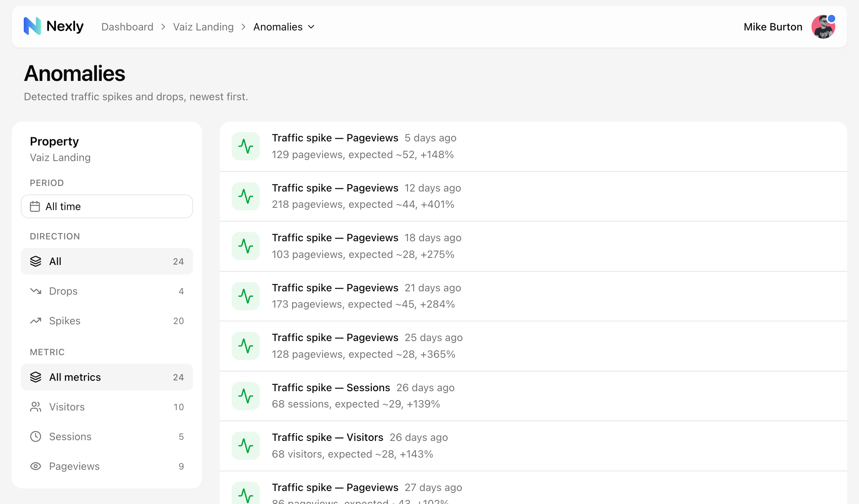Open the Pageviews spike from 12 days ago
Image resolution: width=859 pixels, height=504 pixels.
pyautogui.click(x=533, y=196)
